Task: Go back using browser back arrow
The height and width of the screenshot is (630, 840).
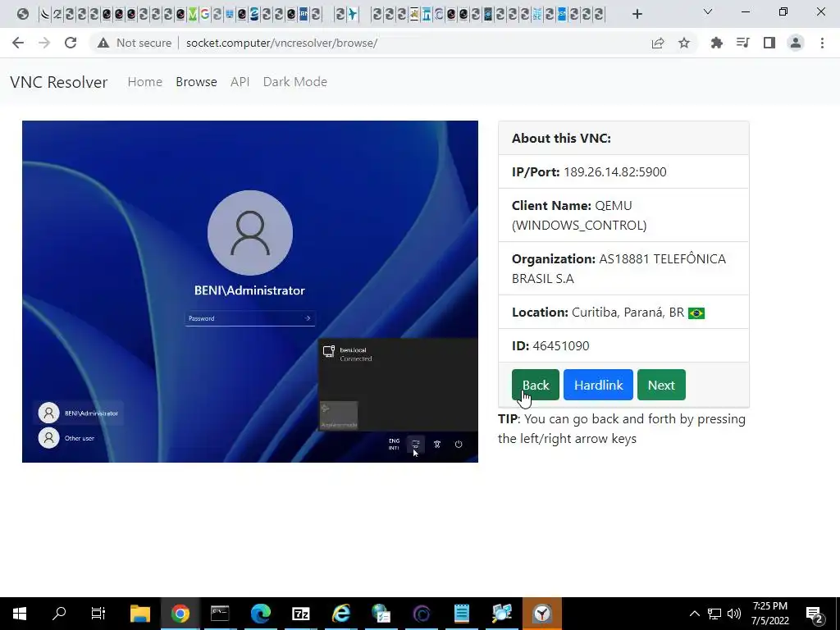Action: (x=18, y=43)
